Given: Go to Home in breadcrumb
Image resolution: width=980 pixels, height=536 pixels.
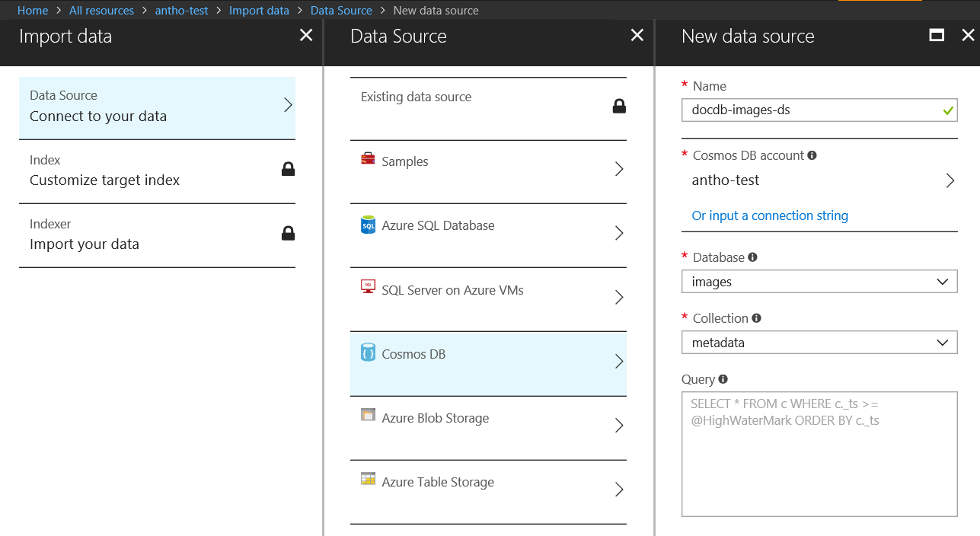Looking at the screenshot, I should tap(33, 11).
